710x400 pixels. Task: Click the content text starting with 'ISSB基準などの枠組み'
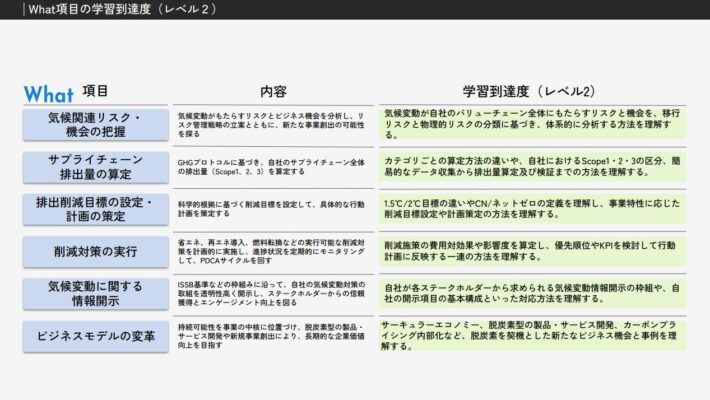[272, 292]
